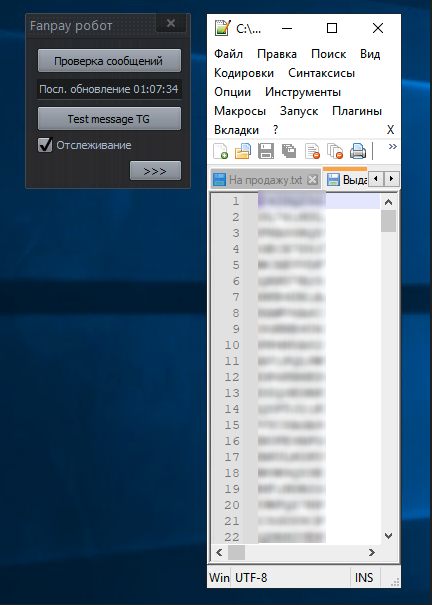Open the Синтаксисы menu
The height and width of the screenshot is (605, 432).
pyautogui.click(x=322, y=73)
